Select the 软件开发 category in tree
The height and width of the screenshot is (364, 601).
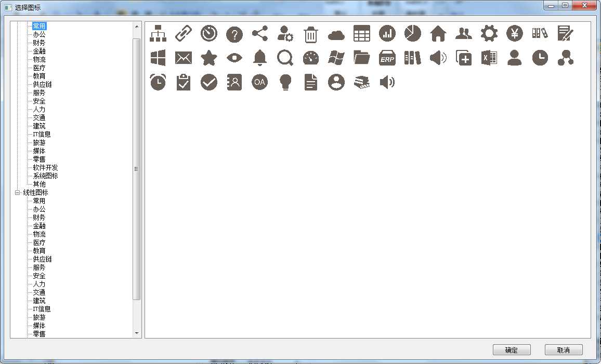point(45,167)
